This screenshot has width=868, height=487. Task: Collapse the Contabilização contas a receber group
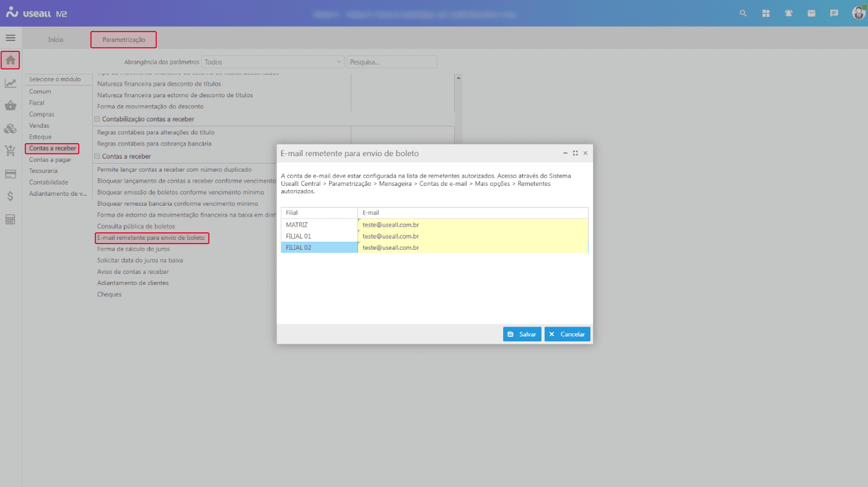[x=97, y=119]
